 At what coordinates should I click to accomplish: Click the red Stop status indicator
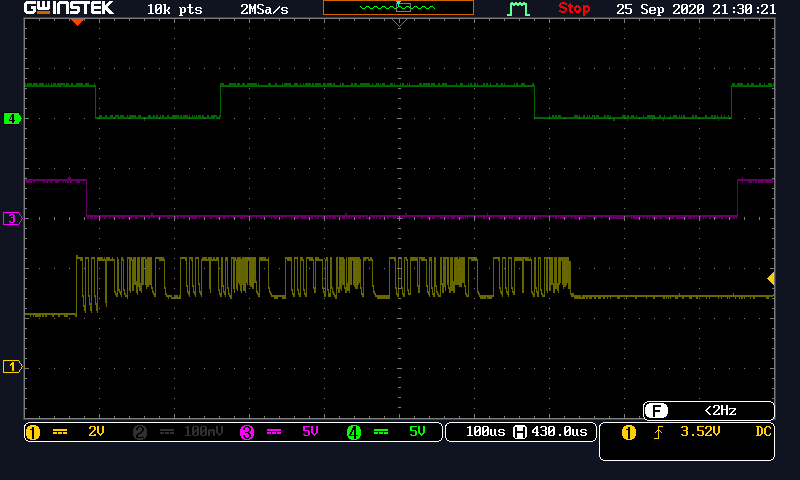pos(574,8)
